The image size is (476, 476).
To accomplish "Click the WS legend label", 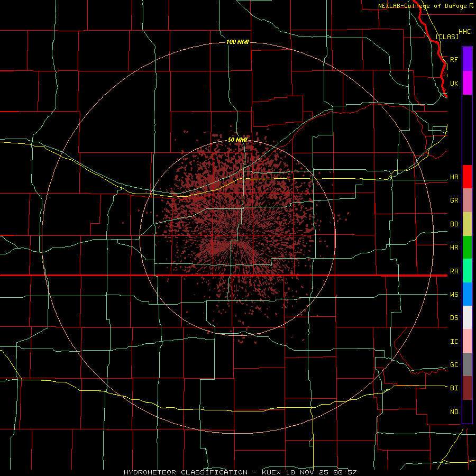I will tap(454, 295).
